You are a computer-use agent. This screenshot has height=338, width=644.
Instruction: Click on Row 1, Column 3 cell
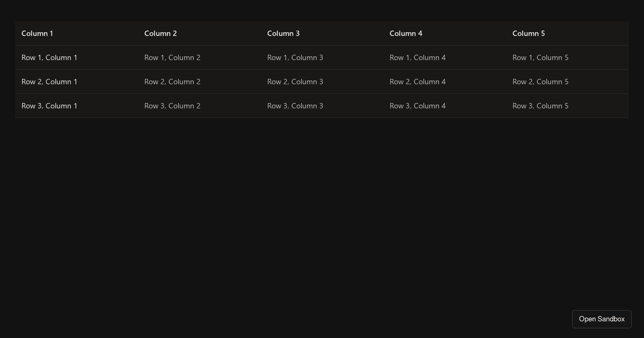295,57
